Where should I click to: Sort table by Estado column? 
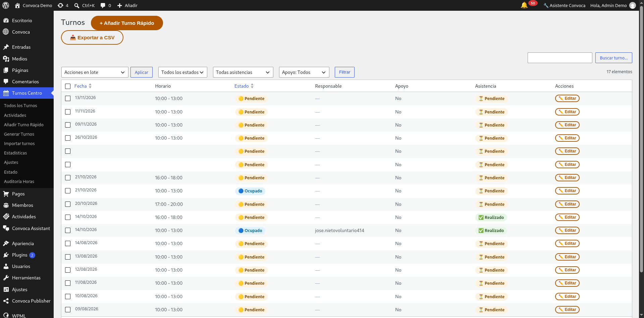(x=244, y=86)
